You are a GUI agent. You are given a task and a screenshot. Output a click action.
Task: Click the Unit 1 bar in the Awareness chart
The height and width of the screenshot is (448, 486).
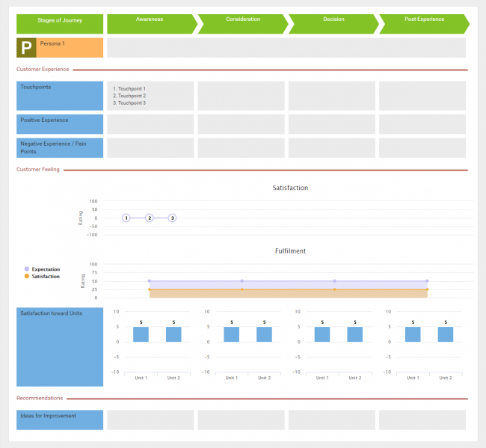[141, 334]
